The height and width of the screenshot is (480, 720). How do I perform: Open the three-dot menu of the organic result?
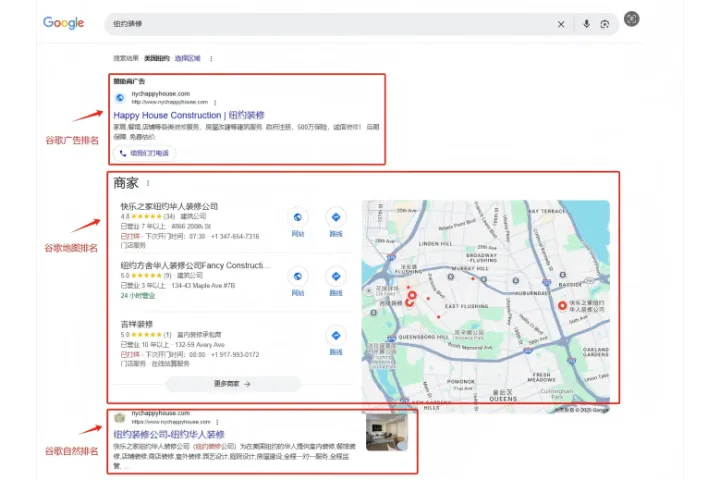pos(217,422)
